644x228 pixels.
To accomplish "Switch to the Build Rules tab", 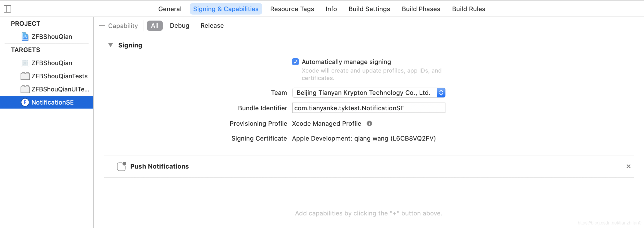I will click(469, 9).
